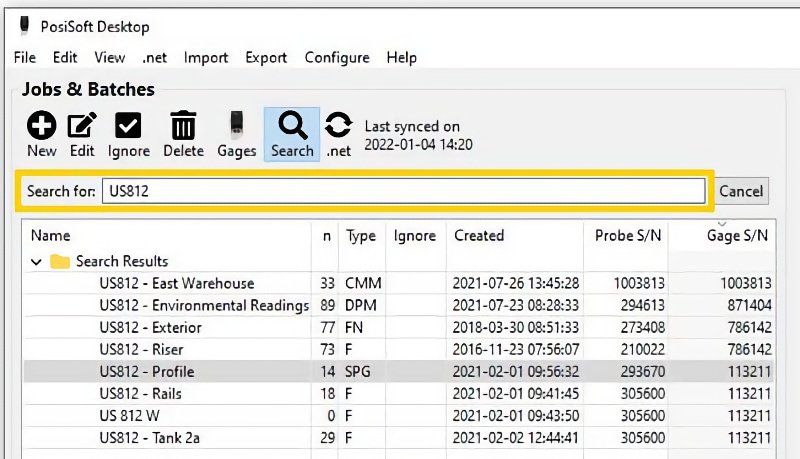The height and width of the screenshot is (459, 800).
Task: Sort by the Created column header
Action: click(x=479, y=236)
